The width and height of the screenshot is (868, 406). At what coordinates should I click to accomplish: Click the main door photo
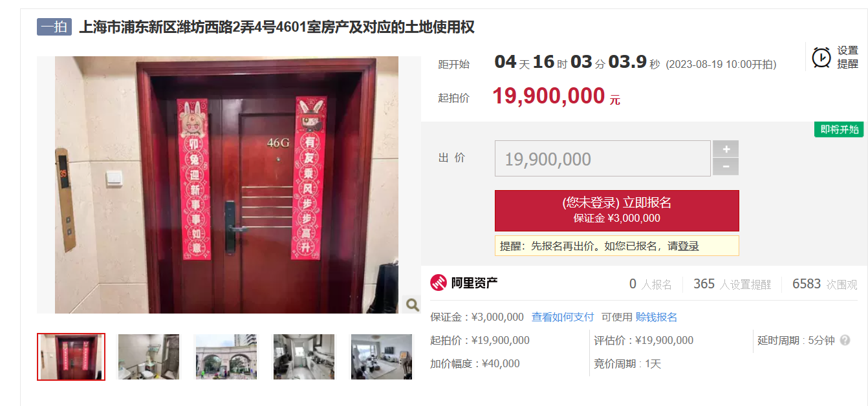[226, 185]
